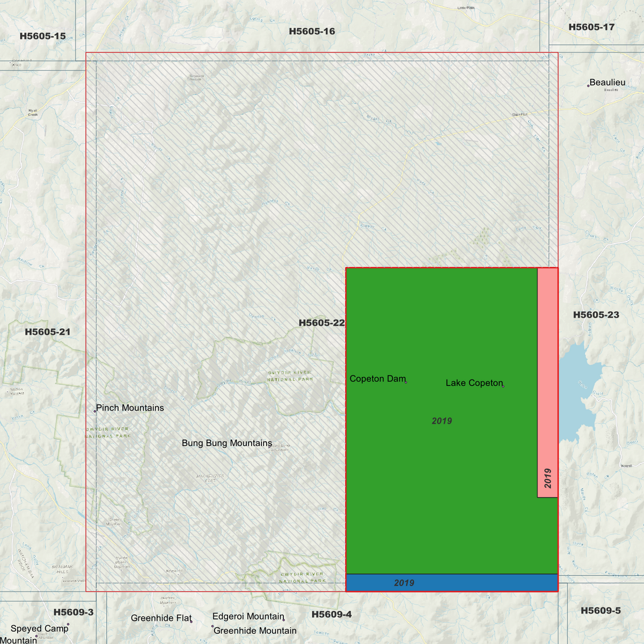Screen dimensions: 644x644
Task: Click the Edgeroi Mountain label
Action: pos(248,617)
